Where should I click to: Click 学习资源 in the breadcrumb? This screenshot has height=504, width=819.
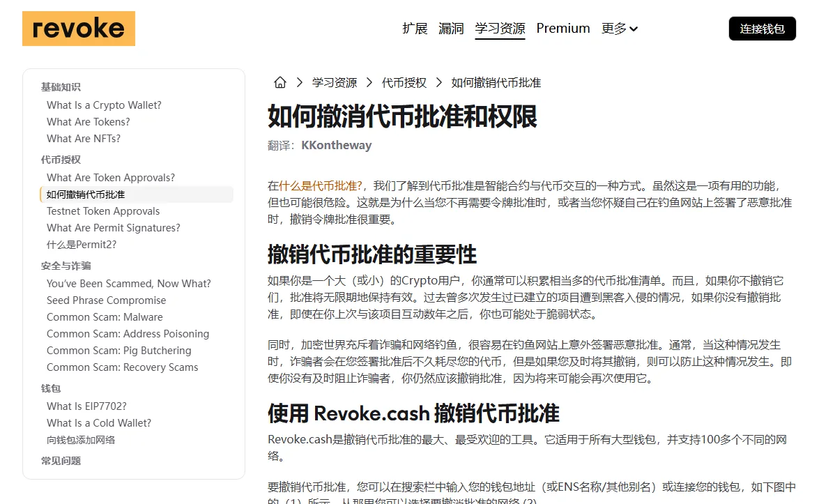click(x=335, y=82)
